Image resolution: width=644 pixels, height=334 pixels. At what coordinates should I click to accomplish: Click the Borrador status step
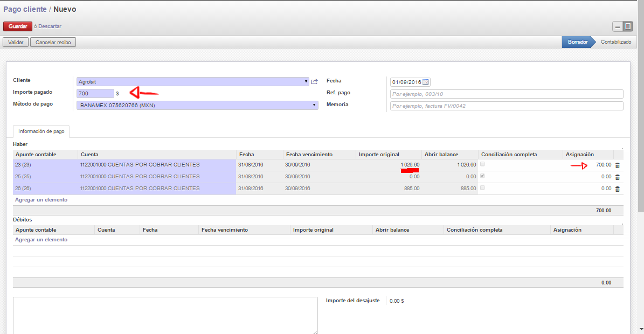pos(578,42)
